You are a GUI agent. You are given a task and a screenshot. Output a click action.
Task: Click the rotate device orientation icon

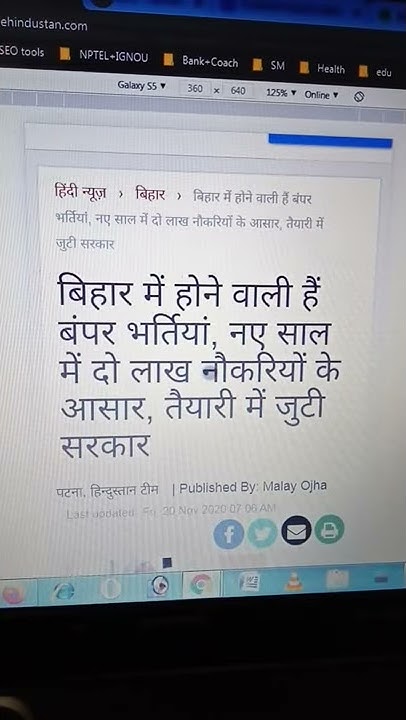pos(360,97)
